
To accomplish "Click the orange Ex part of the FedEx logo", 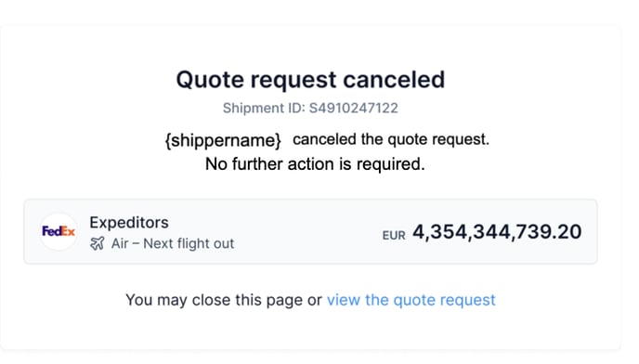I will tap(67, 231).
